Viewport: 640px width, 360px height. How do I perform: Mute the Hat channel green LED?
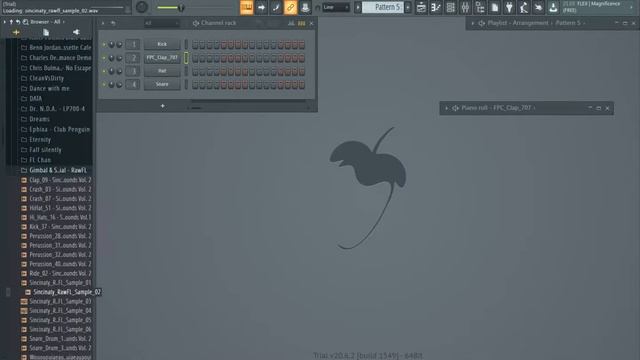coord(104,71)
